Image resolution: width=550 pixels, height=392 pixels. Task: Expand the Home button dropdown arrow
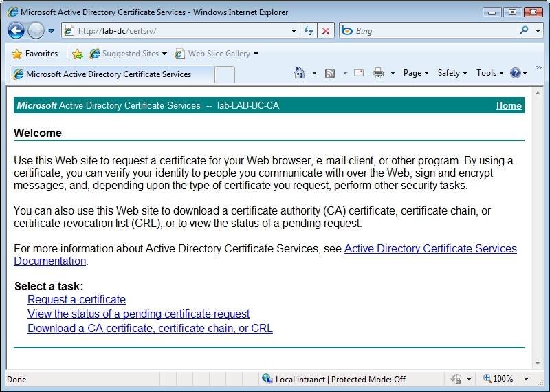[315, 73]
